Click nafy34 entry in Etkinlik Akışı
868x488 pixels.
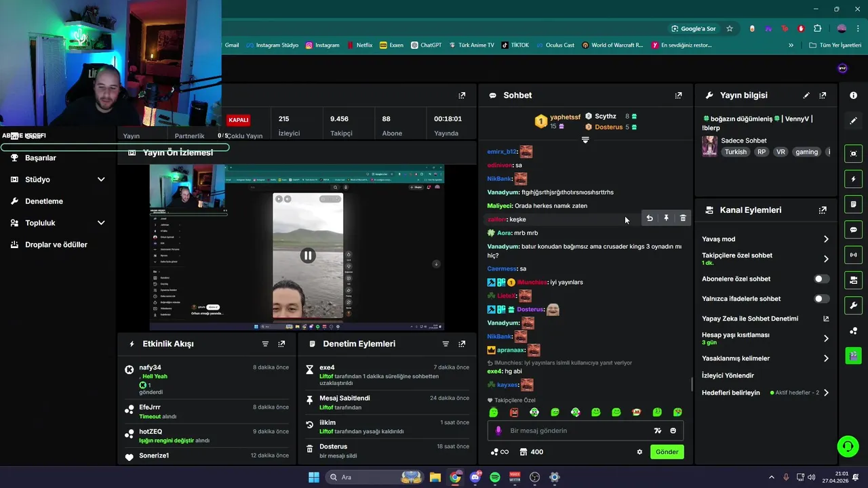pyautogui.click(x=206, y=380)
